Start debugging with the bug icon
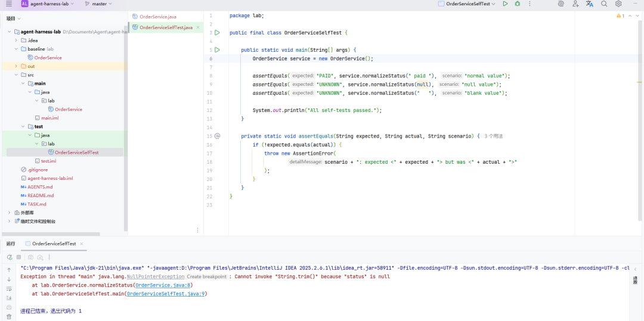The image size is (644, 321). (x=518, y=4)
